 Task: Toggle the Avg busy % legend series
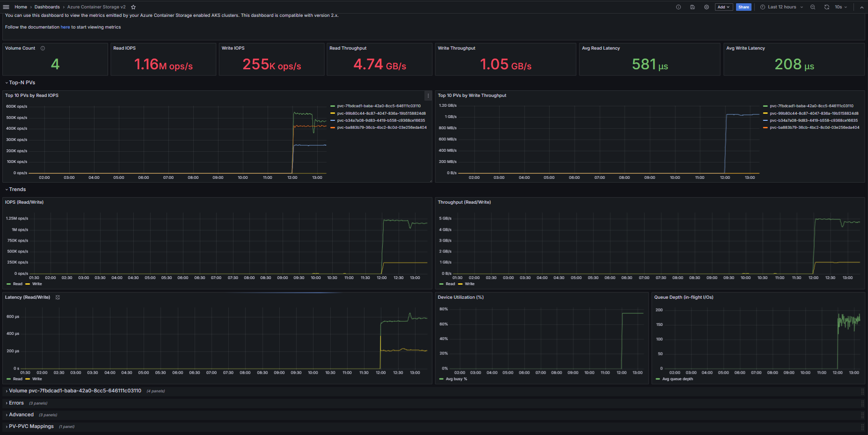pyautogui.click(x=456, y=379)
